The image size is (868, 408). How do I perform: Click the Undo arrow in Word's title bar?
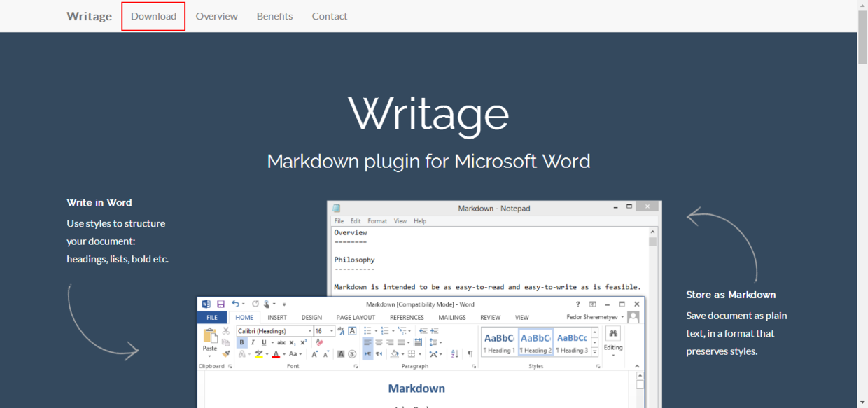[x=235, y=304]
